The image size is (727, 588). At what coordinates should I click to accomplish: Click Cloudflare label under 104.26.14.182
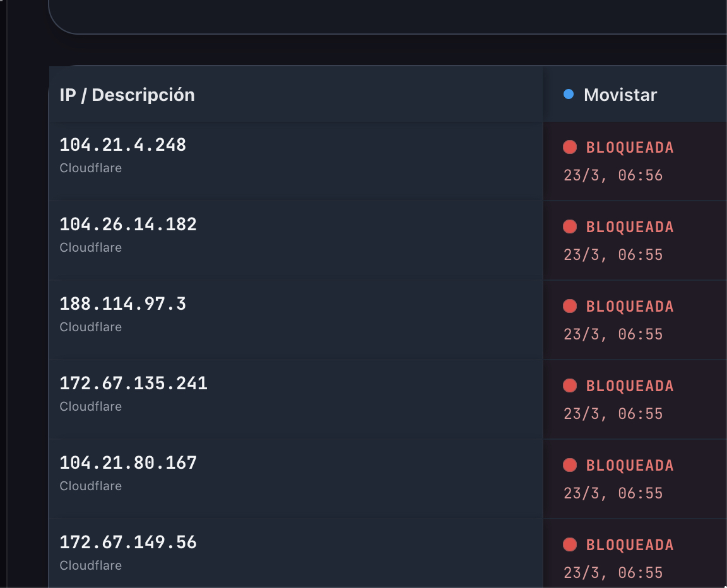click(91, 247)
